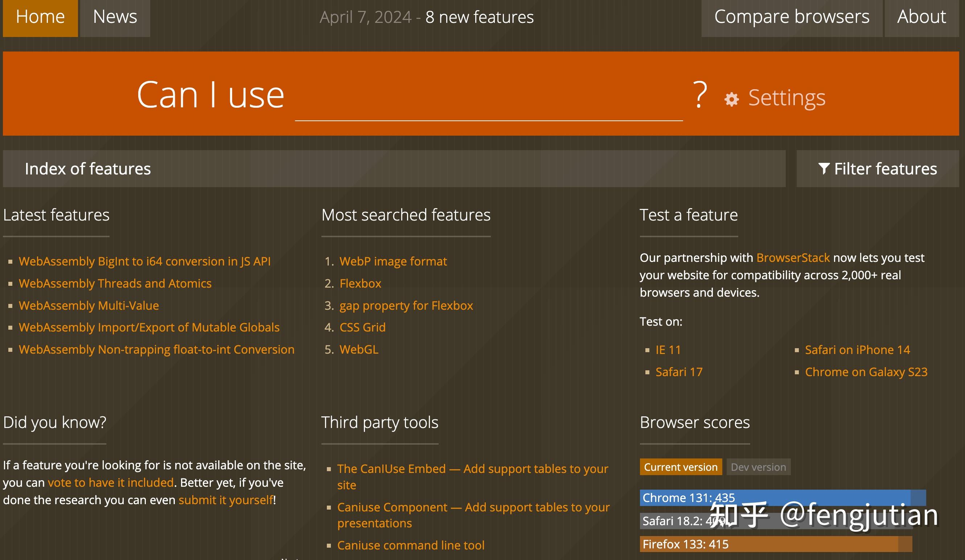Focus the Can I use search field

[488, 103]
